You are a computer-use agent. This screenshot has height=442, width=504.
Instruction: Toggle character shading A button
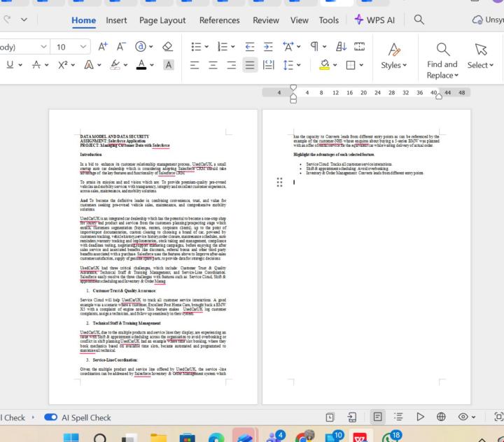point(168,65)
